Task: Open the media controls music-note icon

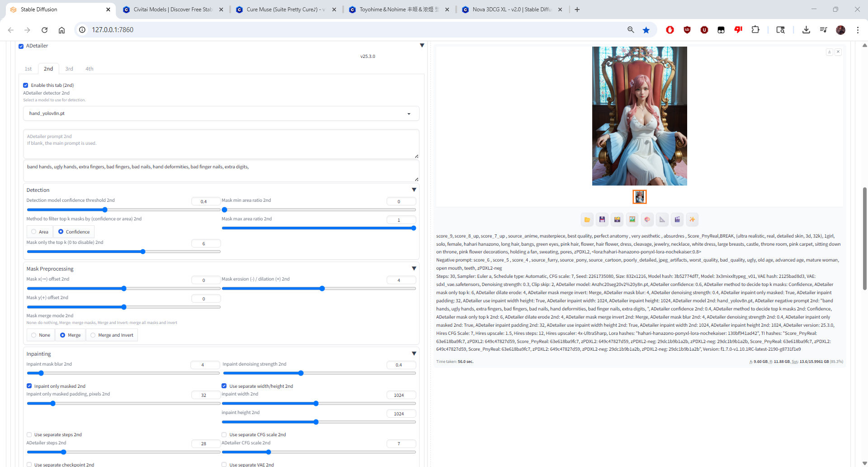Action: click(x=823, y=30)
